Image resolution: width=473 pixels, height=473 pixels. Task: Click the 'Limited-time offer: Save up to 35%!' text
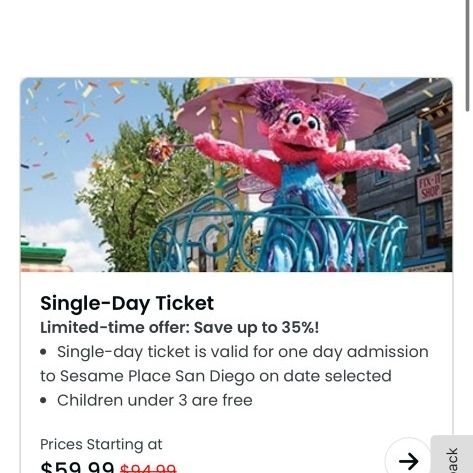[180, 327]
